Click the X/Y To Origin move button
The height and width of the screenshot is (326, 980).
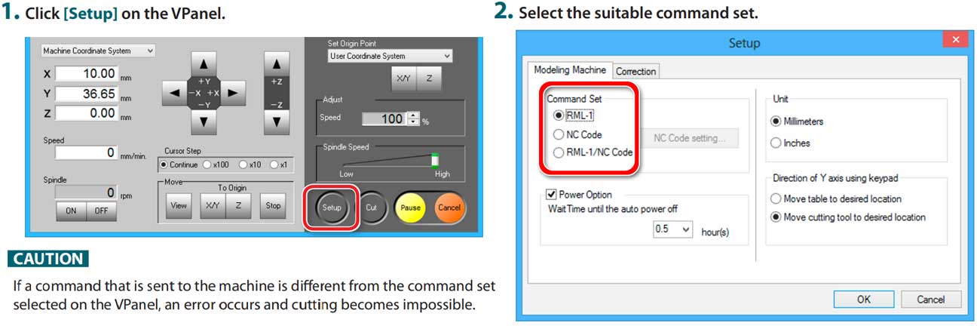[x=213, y=205]
